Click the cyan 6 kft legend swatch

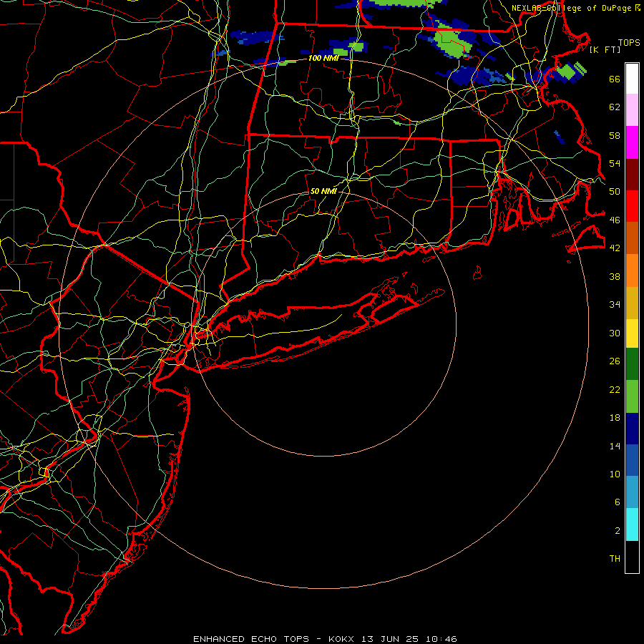[x=632, y=525]
